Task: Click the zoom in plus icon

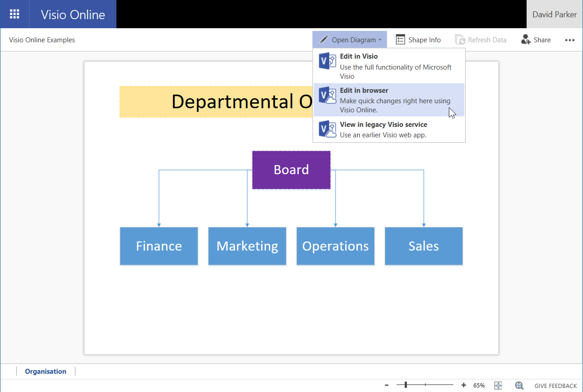Action: point(463,385)
